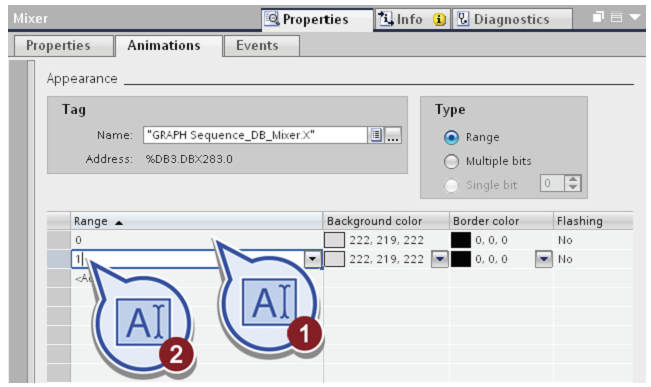Open the range value dropdown in row 1
Viewport: 651px width, 387px height.
pyautogui.click(x=313, y=260)
